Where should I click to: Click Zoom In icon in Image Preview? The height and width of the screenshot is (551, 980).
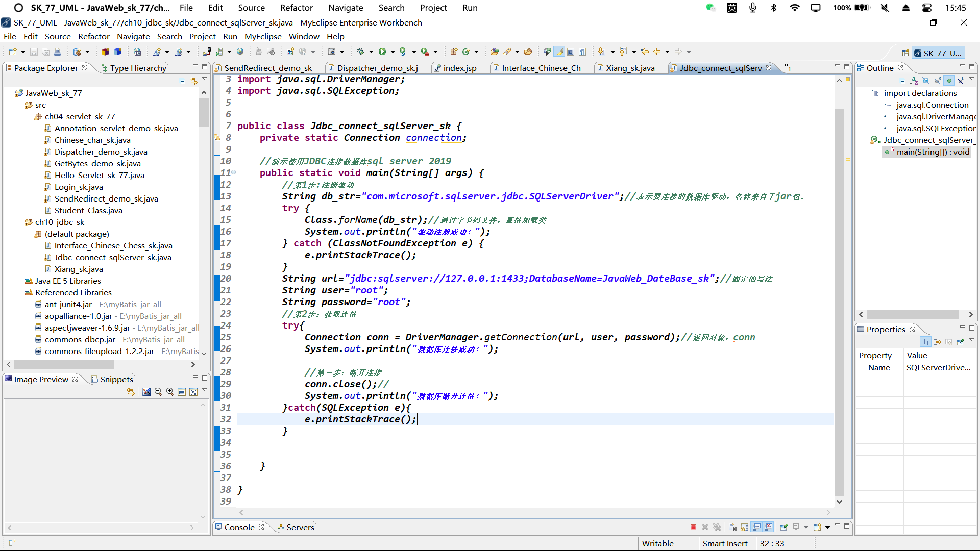pyautogui.click(x=169, y=392)
